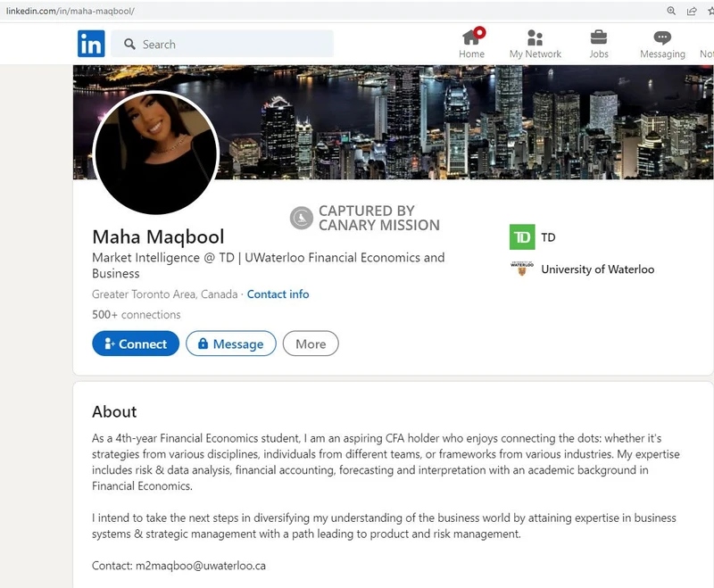Open LinkedIn homepage via the logo icon
The height and width of the screenshot is (588, 714).
pos(90,43)
